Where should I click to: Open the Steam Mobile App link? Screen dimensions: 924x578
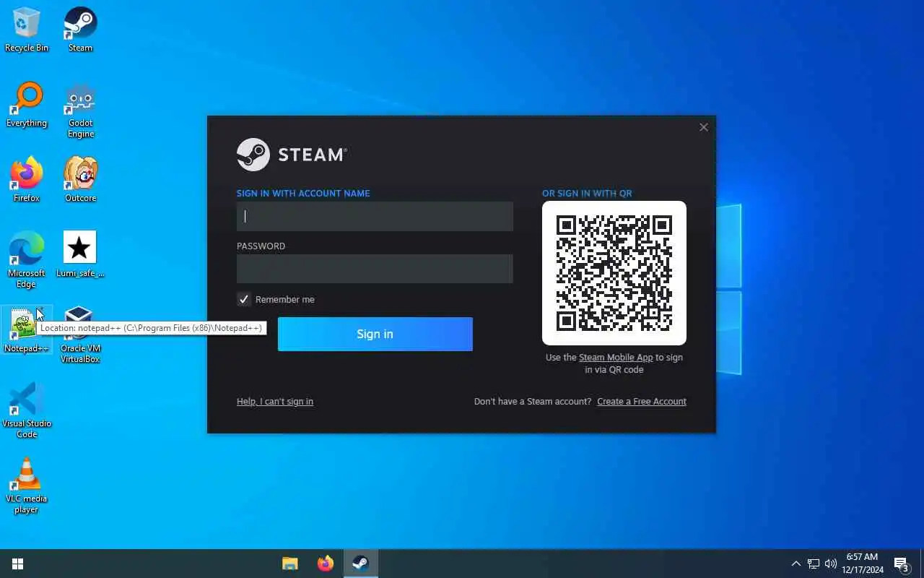click(616, 358)
